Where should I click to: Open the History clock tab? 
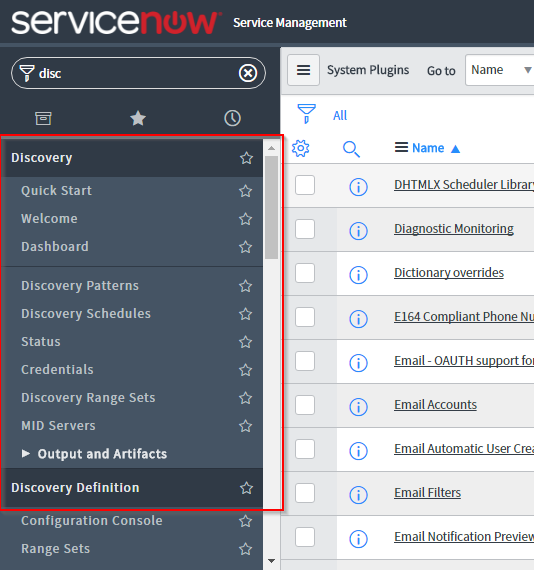pyautogui.click(x=232, y=118)
